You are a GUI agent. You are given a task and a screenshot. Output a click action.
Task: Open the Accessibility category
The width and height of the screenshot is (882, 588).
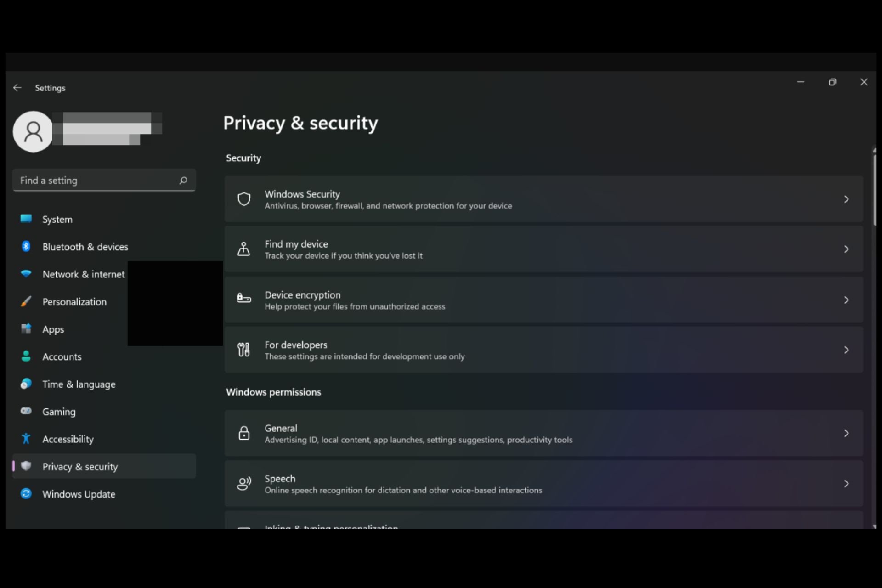[104, 439]
